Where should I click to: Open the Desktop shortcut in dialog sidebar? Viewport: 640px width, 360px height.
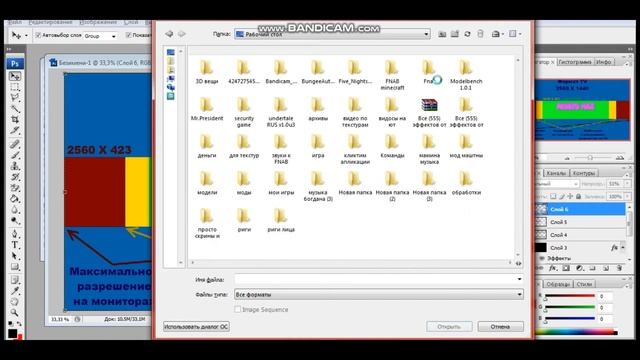click(171, 52)
